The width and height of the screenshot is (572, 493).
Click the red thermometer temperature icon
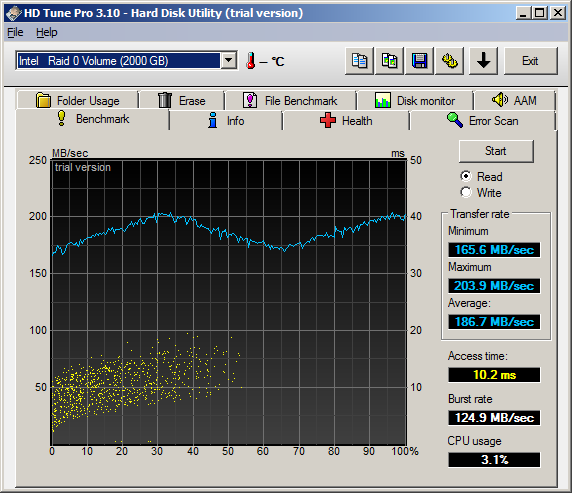(250, 61)
